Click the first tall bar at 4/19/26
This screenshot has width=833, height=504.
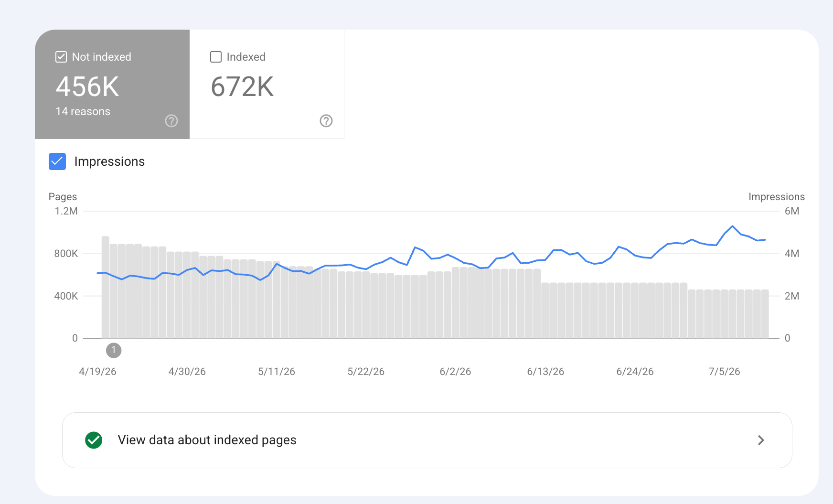(x=106, y=287)
